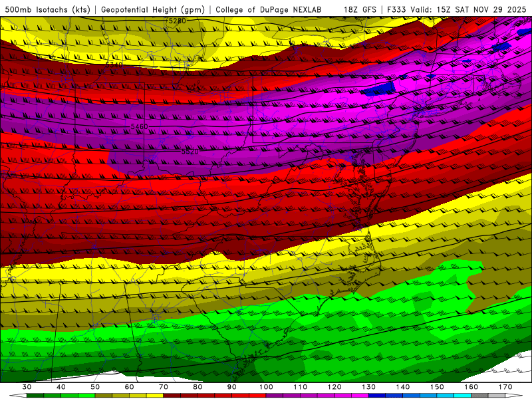Click the 170 label on the color scale

point(505,387)
